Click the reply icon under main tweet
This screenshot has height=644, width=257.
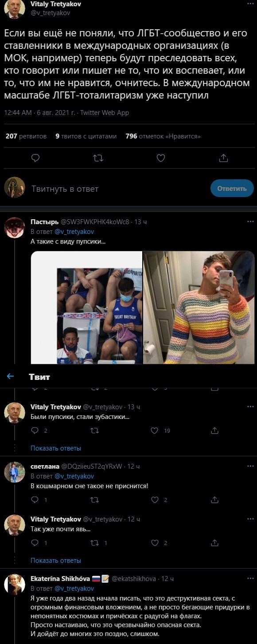tap(36, 158)
